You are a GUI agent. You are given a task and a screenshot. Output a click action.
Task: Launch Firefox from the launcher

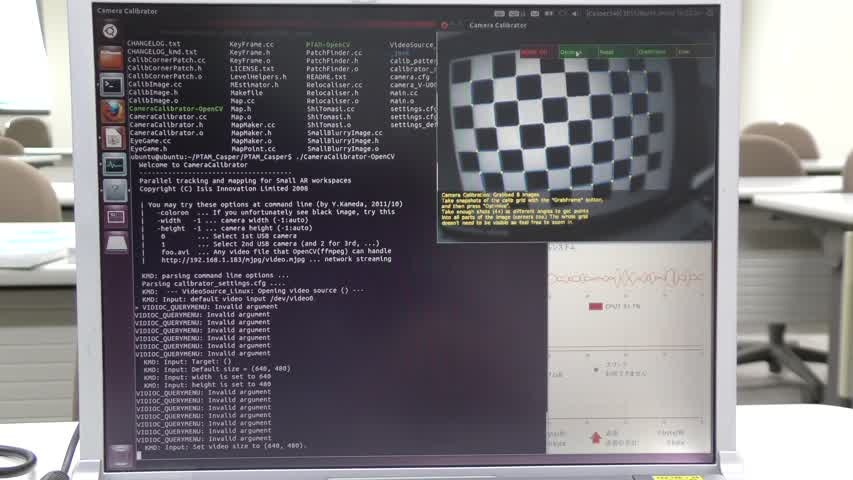coord(113,112)
